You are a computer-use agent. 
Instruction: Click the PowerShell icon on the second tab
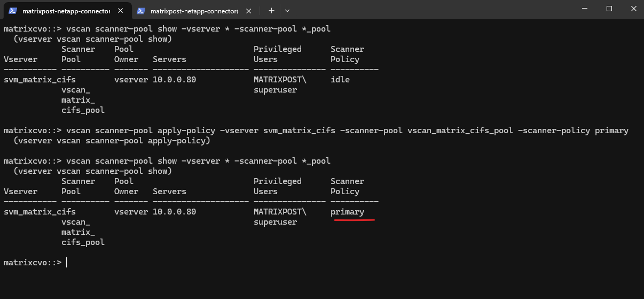[141, 11]
